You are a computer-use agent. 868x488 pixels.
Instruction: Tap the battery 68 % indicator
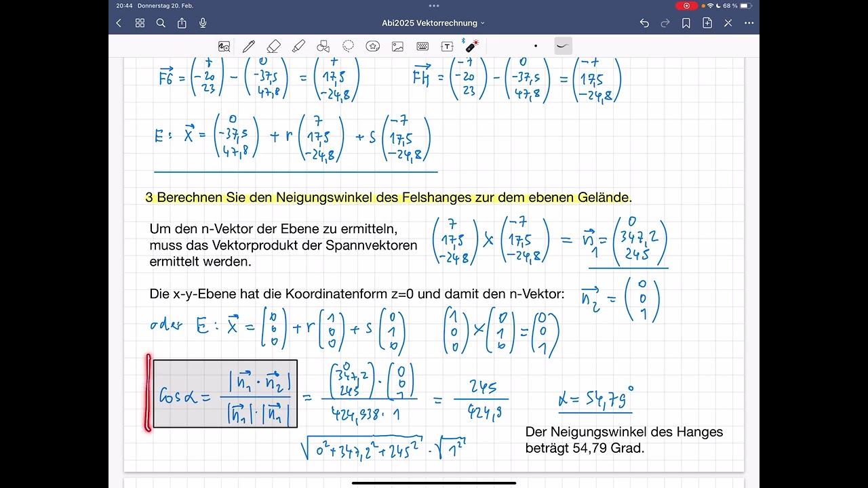tap(737, 5)
